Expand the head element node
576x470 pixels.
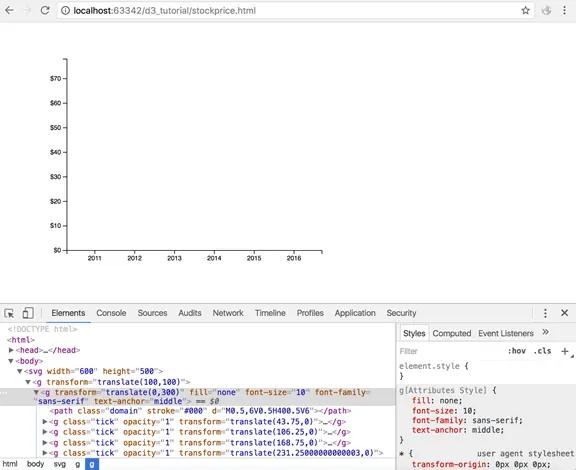coord(11,350)
